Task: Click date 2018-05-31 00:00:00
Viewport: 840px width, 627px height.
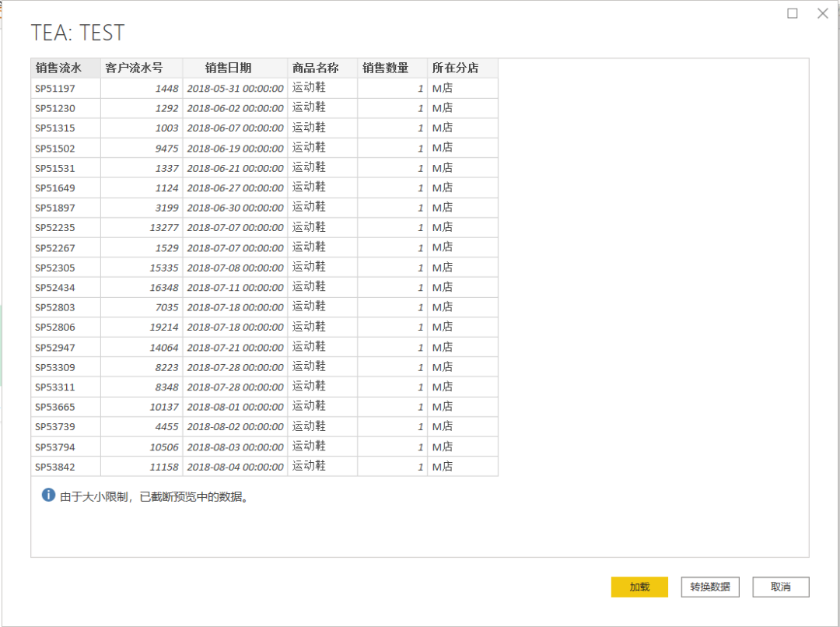Action: tap(235, 89)
